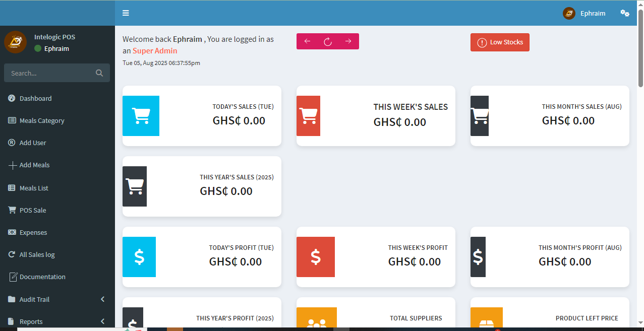This screenshot has width=644, height=331.
Task: Click the TODAY'S PROFIT (TUE) label
Action: click(242, 248)
